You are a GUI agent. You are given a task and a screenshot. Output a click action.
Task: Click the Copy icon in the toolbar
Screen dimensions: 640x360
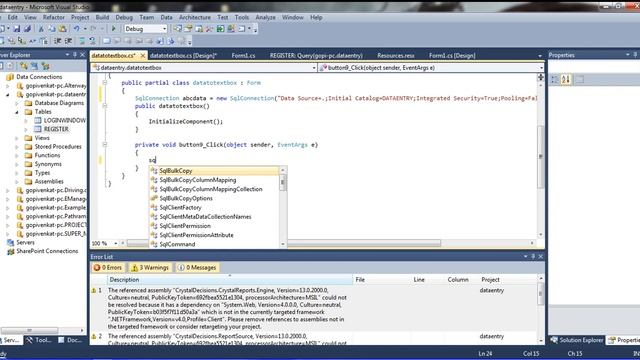click(52, 29)
